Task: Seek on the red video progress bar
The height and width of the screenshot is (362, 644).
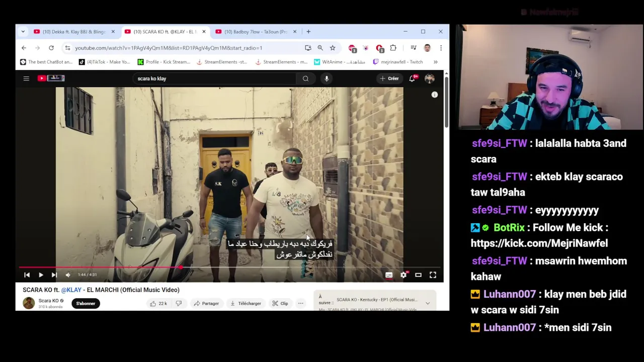Action: pyautogui.click(x=230, y=267)
